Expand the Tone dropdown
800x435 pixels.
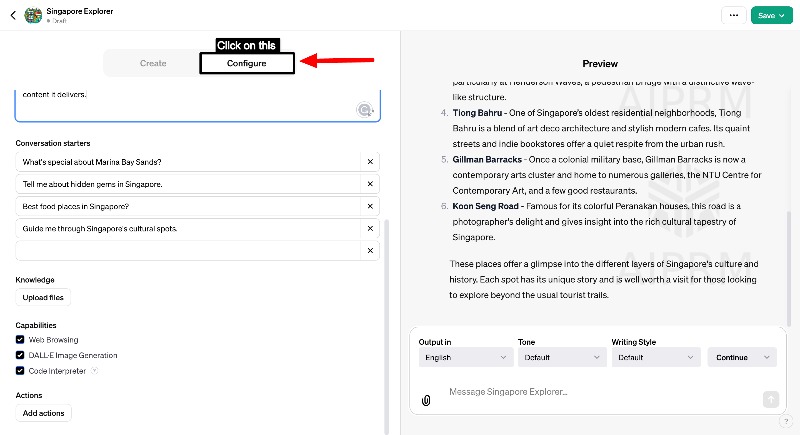click(559, 357)
